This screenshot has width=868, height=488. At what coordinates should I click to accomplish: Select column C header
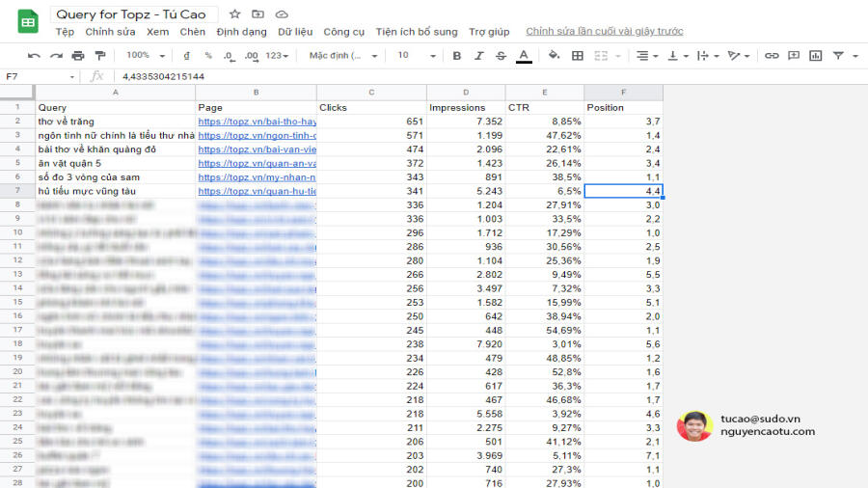pyautogui.click(x=371, y=93)
